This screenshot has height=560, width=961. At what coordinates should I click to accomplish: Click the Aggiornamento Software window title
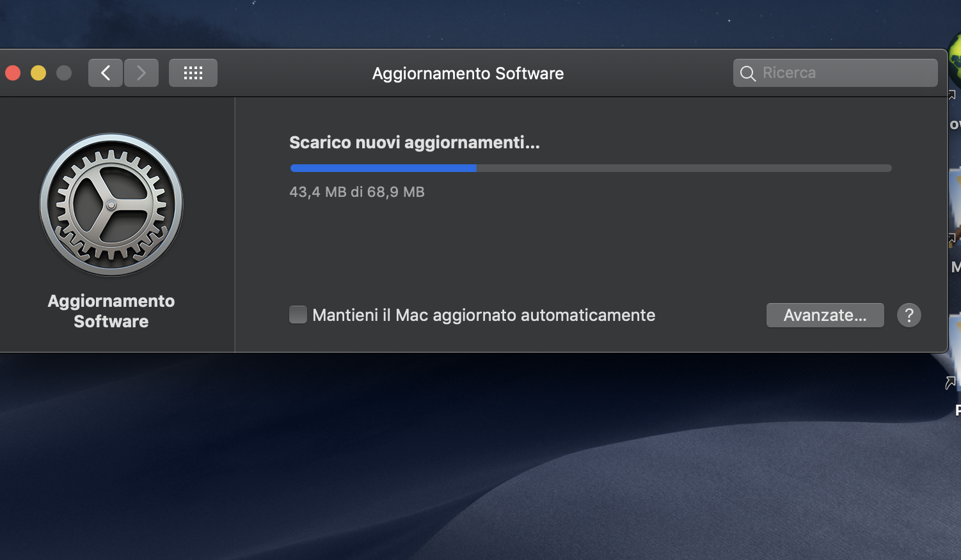click(468, 74)
